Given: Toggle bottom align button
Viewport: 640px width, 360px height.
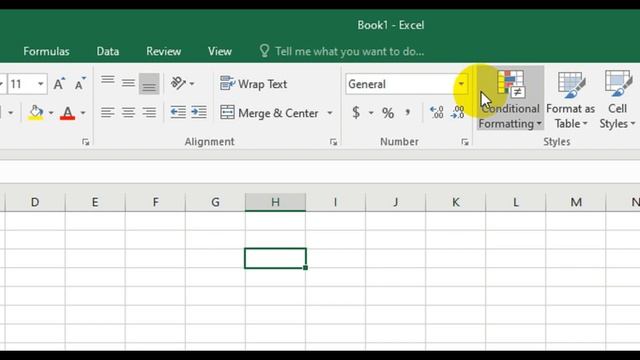Looking at the screenshot, I should tap(149, 84).
